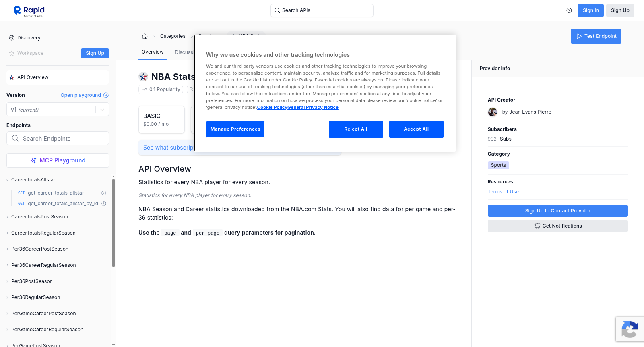The image size is (644, 347).
Task: Select API Overview in the sidebar
Action: click(x=58, y=77)
